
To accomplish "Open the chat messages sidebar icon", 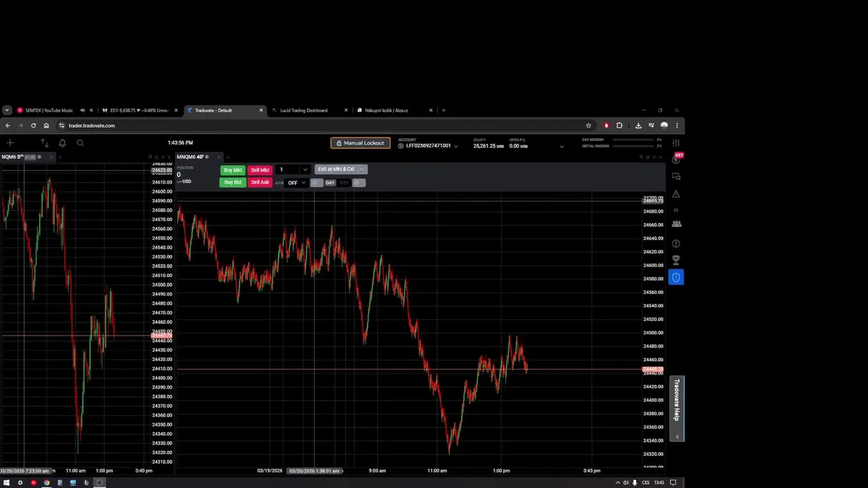I will tap(676, 176).
